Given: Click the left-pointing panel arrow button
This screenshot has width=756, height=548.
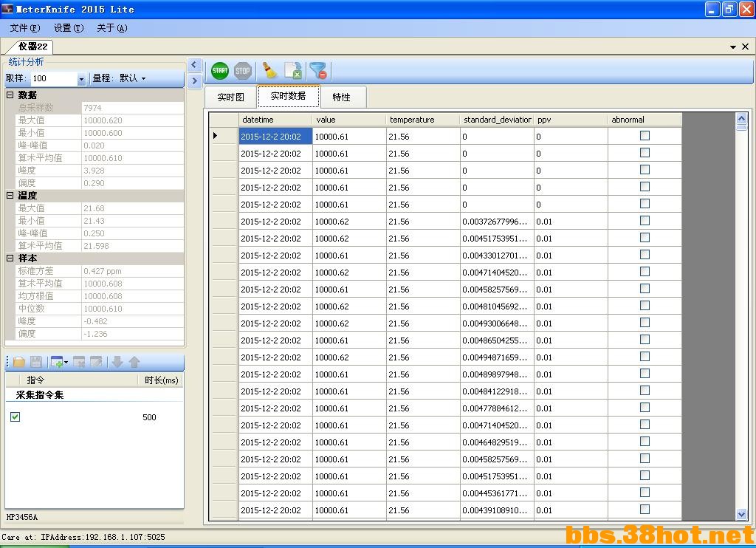Looking at the screenshot, I should (x=194, y=65).
